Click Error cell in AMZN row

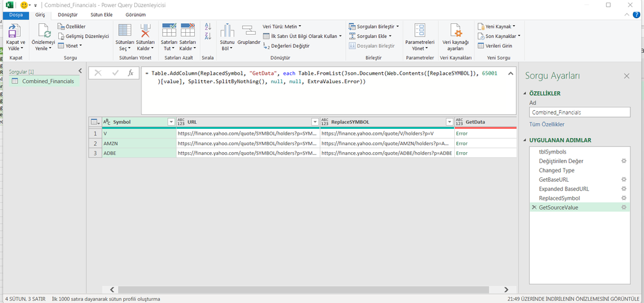tap(485, 143)
